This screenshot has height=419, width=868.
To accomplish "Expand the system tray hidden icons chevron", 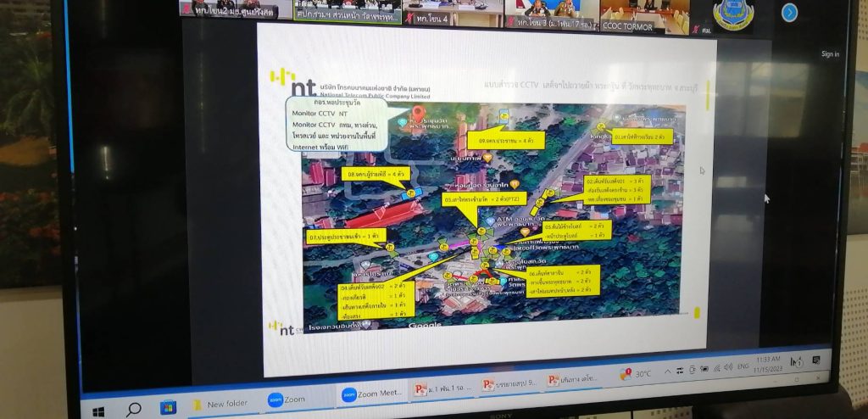I will [666, 372].
